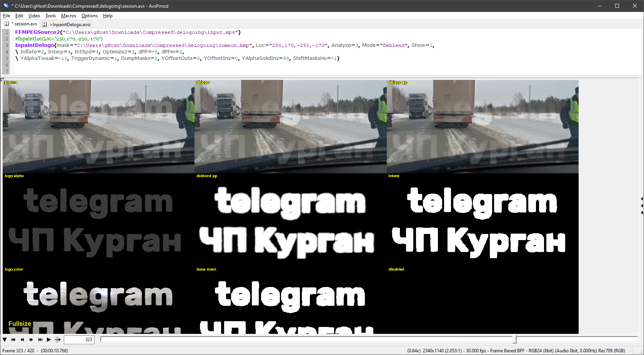
Task: Click the base mask preview panel
Action: coord(291,300)
